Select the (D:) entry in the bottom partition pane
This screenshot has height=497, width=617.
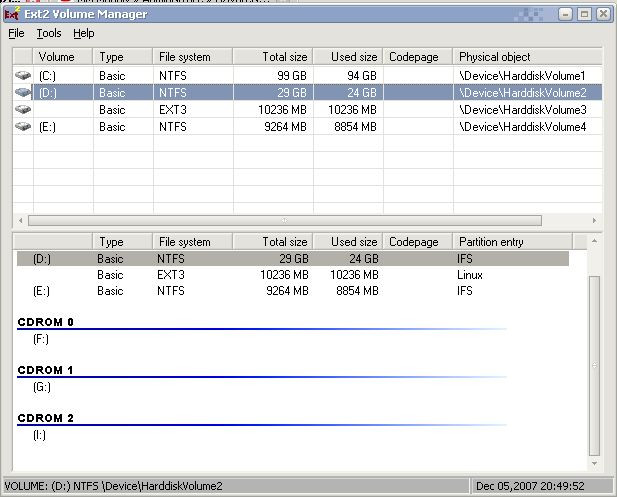pyautogui.click(x=42, y=259)
